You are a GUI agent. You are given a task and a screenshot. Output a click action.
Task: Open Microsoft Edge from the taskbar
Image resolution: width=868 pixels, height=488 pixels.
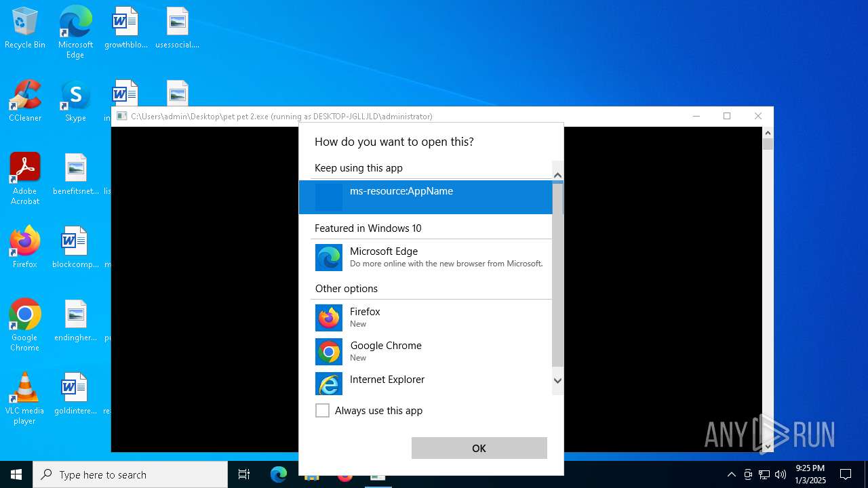point(279,474)
